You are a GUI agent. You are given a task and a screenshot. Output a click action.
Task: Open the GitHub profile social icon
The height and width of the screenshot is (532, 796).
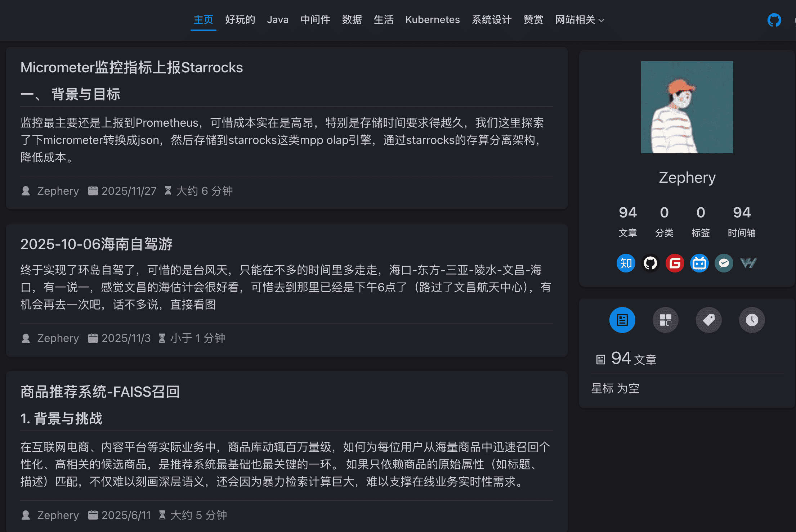click(650, 263)
